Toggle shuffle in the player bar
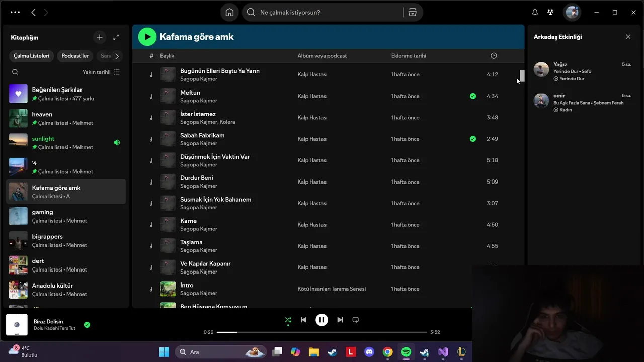The image size is (644, 362). tap(288, 320)
